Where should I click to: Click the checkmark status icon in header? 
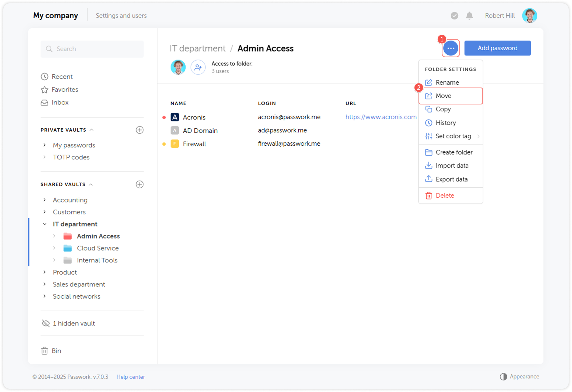click(454, 16)
